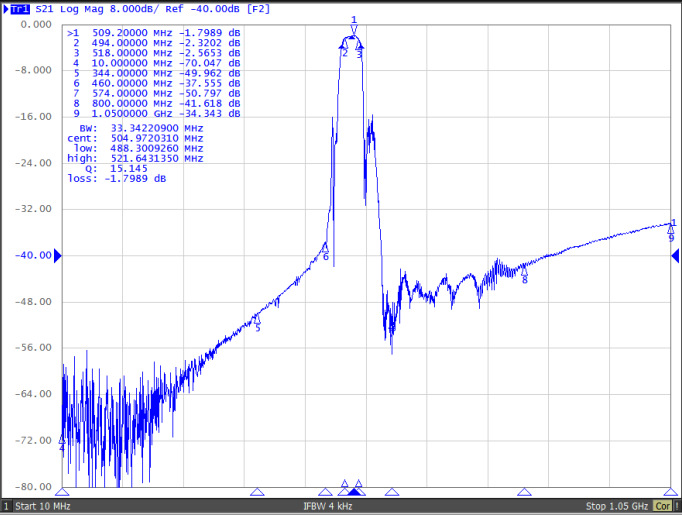Click the right reference level arrow
This screenshot has height=515, width=682.
tap(676, 257)
